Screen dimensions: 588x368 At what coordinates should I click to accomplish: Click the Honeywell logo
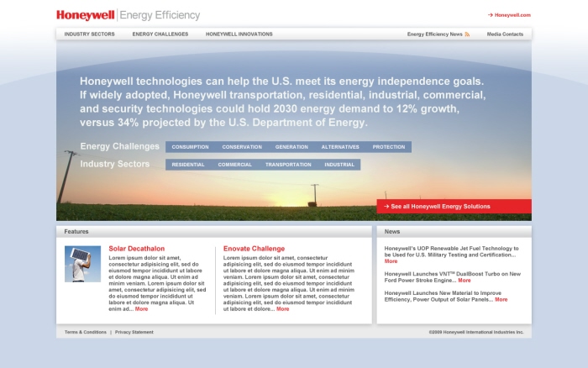(86, 15)
